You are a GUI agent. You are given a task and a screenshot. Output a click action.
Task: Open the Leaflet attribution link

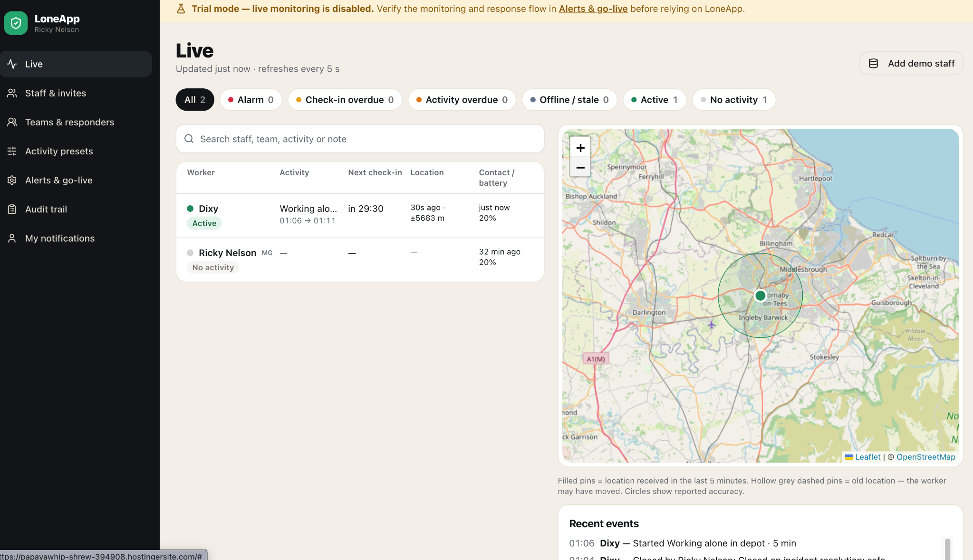(867, 457)
